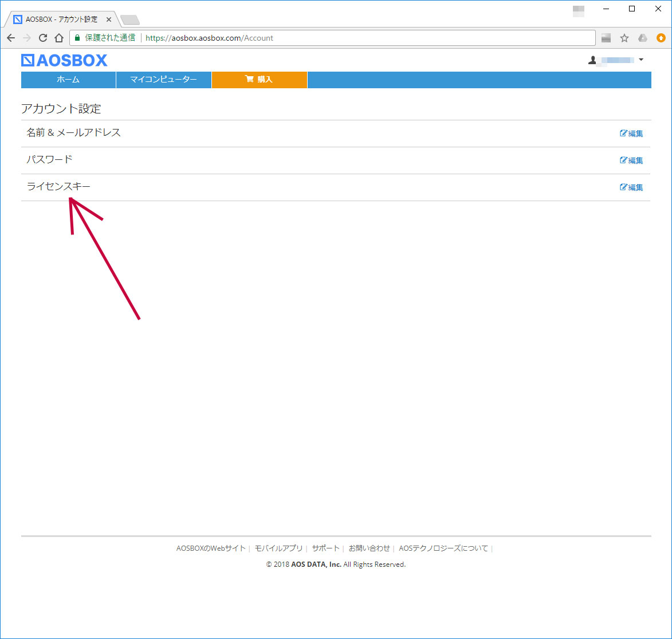The width and height of the screenshot is (672, 639).
Task: Open a new browser tab
Action: point(130,19)
